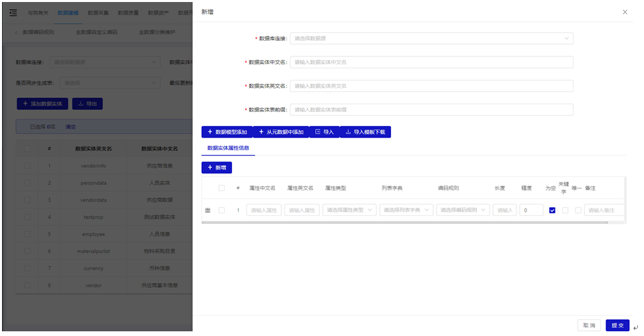Screen dimensions: 644x336
Task: Close the 新增 dialog with the X
Action: point(625,12)
